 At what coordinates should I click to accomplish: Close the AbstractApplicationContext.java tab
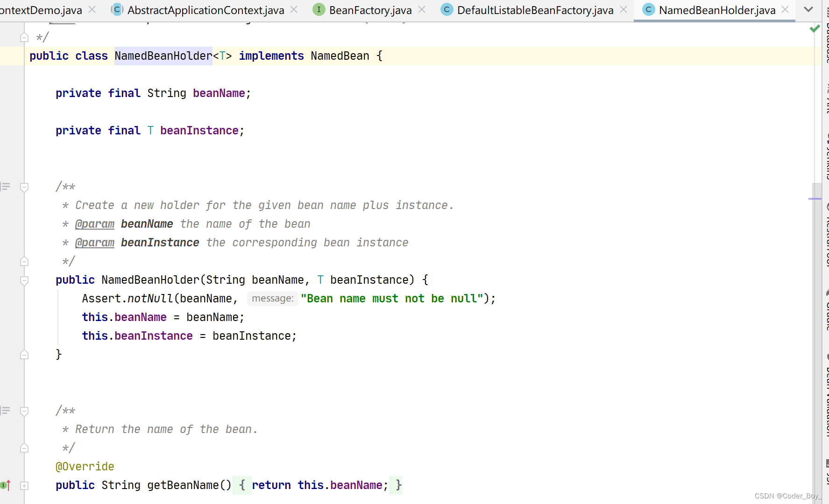[294, 9]
